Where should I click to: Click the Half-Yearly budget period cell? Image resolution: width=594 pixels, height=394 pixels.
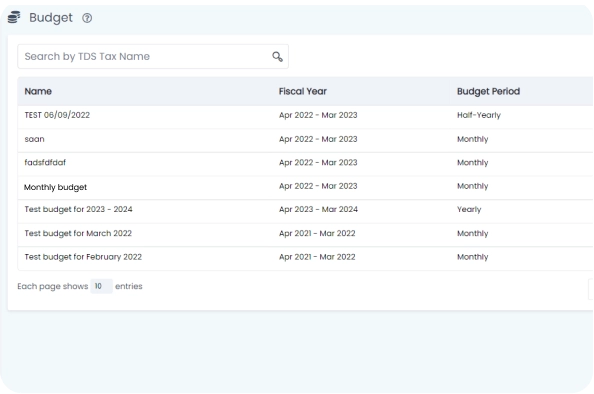pos(479,115)
